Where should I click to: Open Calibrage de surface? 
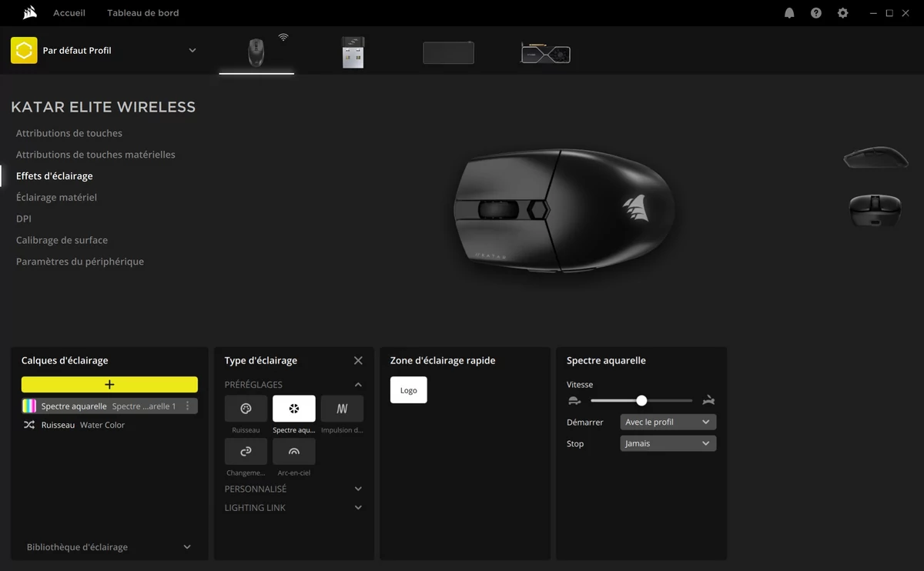coord(62,240)
